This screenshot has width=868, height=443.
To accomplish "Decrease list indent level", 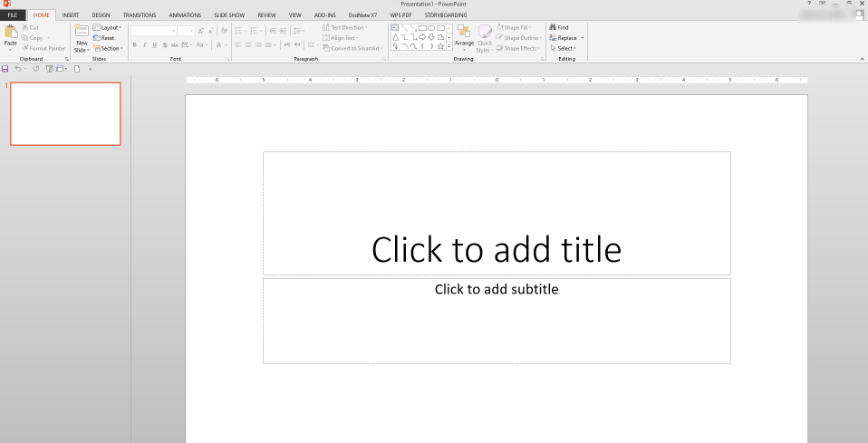I will tap(273, 31).
